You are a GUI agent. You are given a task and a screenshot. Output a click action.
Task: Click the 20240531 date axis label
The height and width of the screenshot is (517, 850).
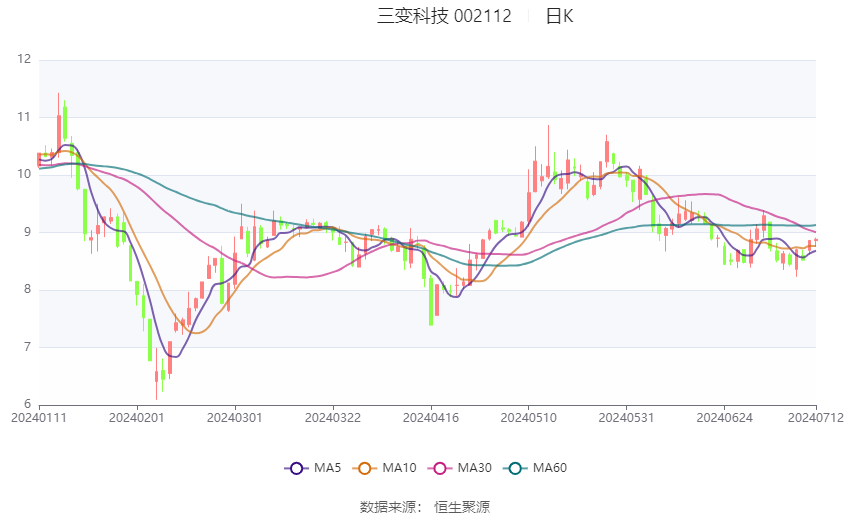[625, 416]
